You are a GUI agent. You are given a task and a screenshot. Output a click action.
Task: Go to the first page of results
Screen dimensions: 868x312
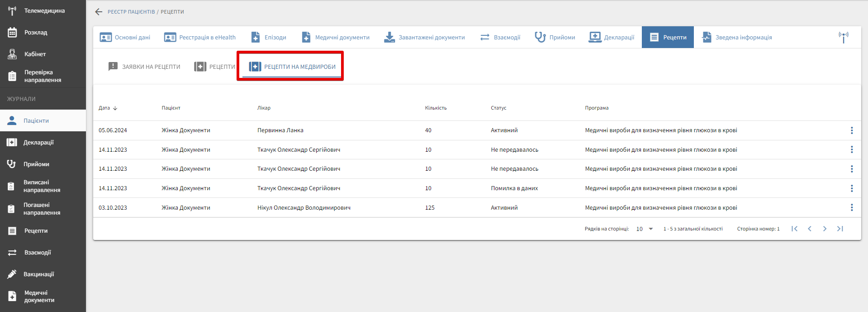coord(794,229)
